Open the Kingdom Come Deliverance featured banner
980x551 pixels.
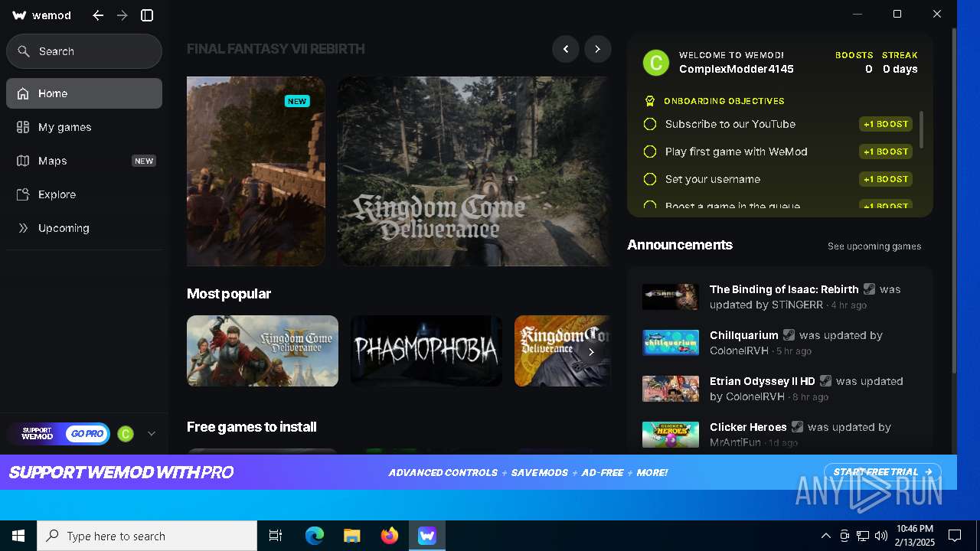tap(474, 171)
